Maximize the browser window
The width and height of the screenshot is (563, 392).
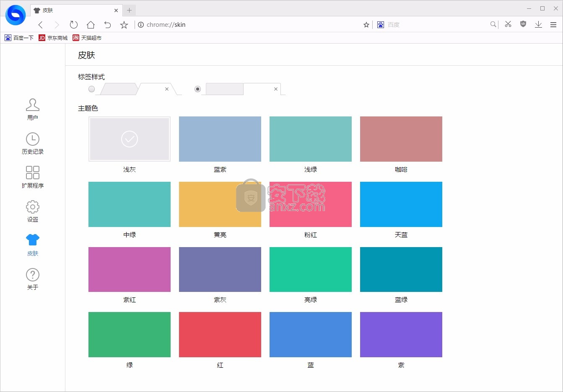(x=542, y=8)
